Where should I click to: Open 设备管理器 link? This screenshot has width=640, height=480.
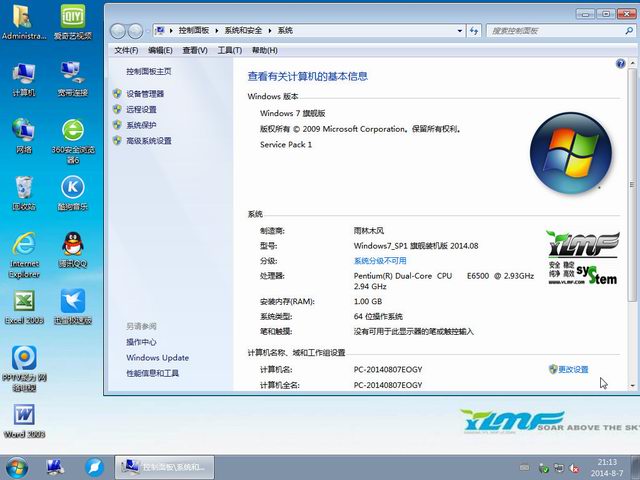coord(145,94)
